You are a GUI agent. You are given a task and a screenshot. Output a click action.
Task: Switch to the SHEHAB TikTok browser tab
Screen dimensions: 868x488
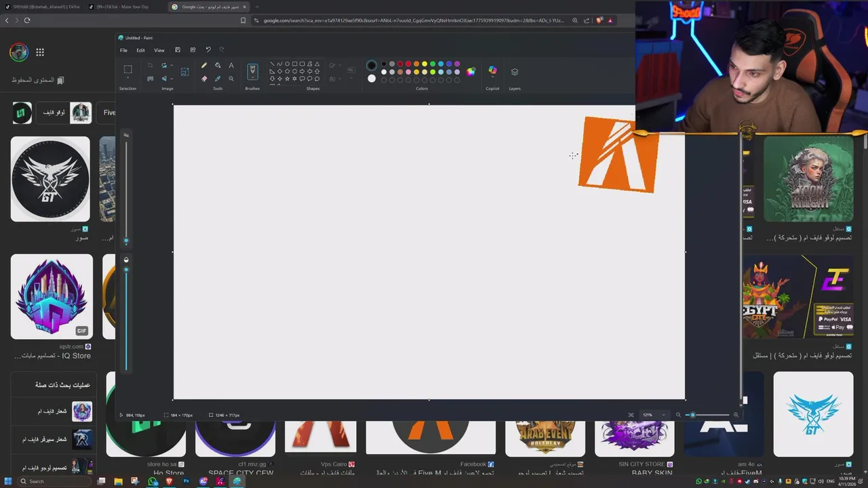[42, 7]
